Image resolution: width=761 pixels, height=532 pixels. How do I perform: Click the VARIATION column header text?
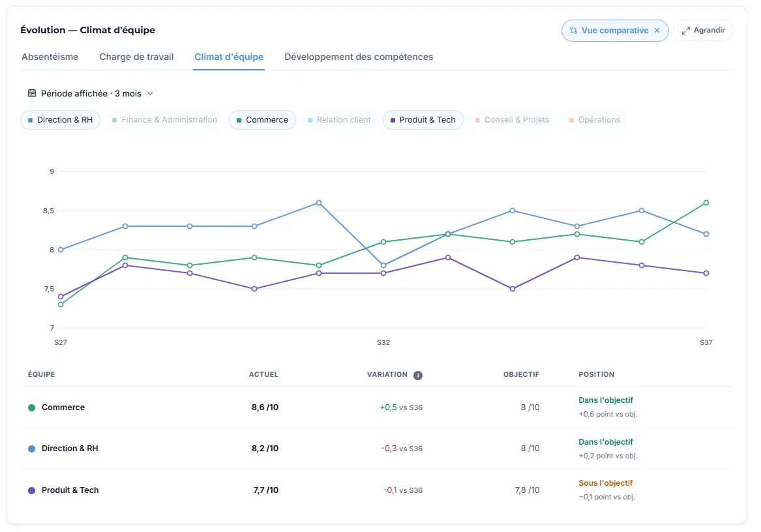coord(387,374)
